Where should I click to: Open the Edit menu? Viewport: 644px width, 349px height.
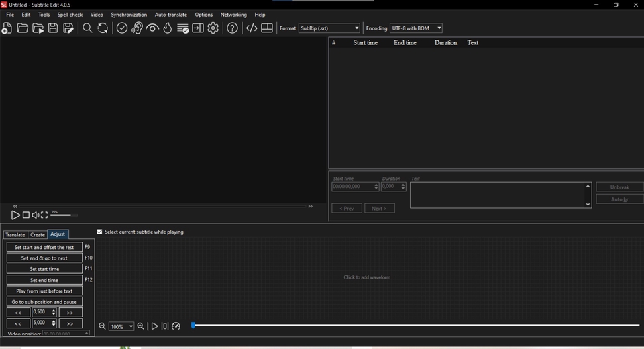point(26,14)
